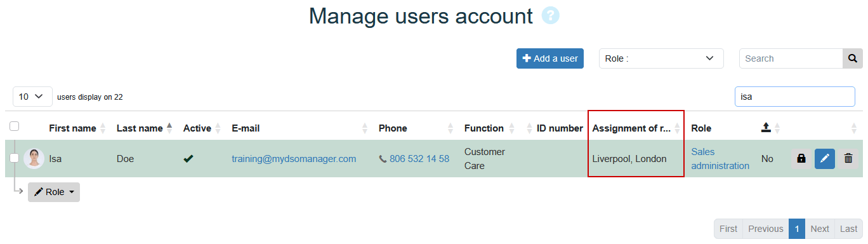Click the search magnifier button
This screenshot has width=868, height=244.
click(852, 58)
